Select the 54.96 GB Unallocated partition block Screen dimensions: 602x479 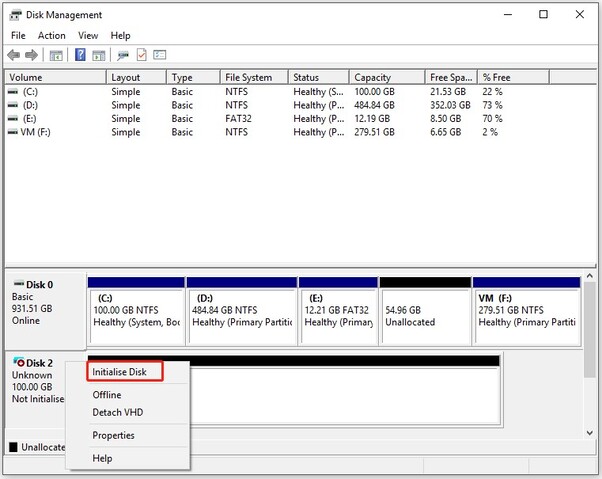425,310
